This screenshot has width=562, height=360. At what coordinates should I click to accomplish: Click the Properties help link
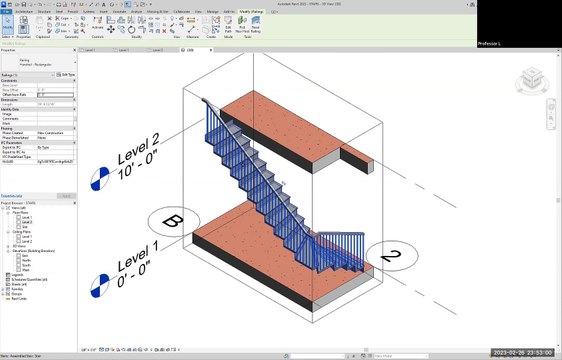click(11, 196)
